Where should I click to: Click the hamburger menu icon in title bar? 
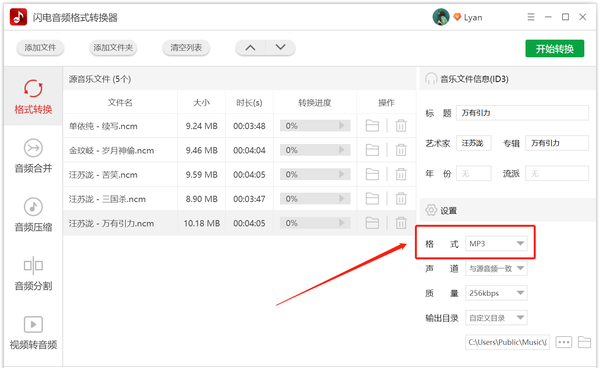pos(531,17)
